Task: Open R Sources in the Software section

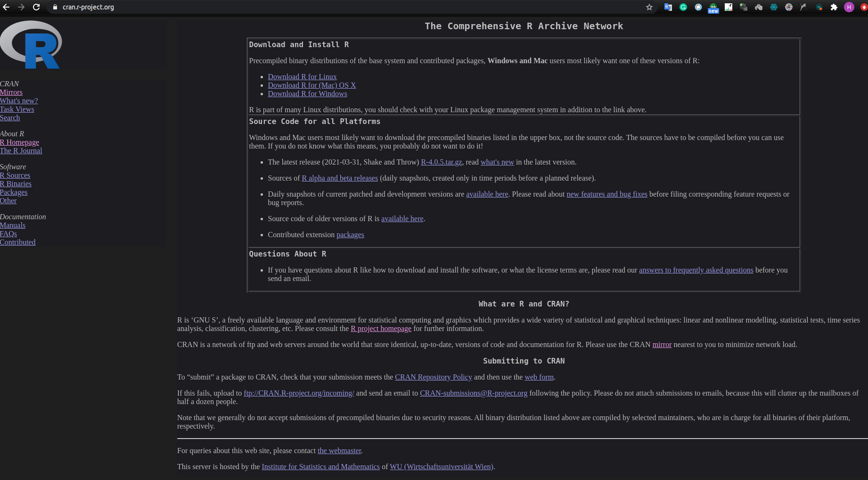Action: 15,175
